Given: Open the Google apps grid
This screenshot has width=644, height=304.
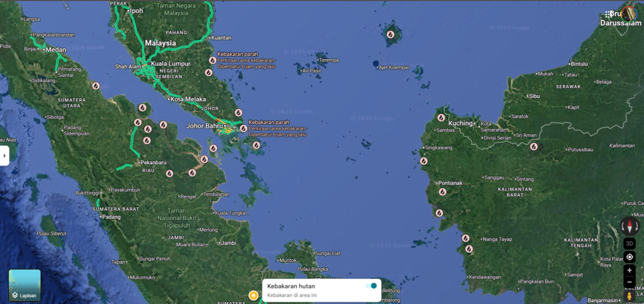Looking at the screenshot, I should coord(609,13).
